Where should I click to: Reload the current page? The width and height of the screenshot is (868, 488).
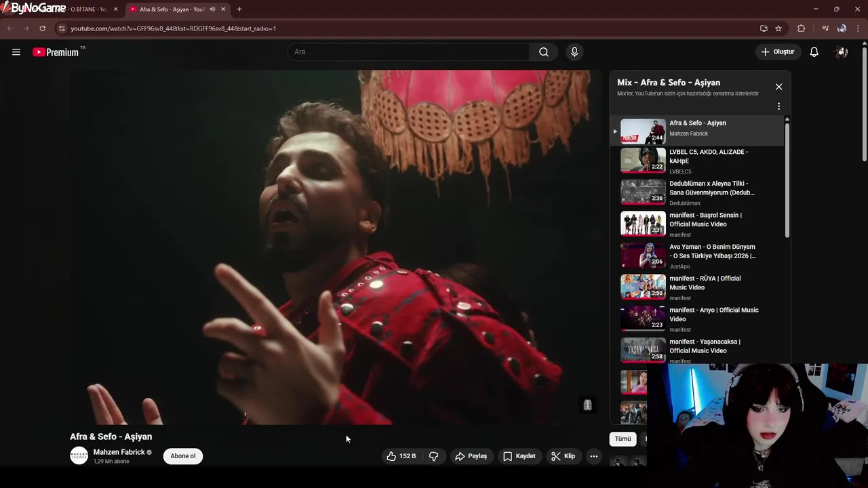click(43, 28)
